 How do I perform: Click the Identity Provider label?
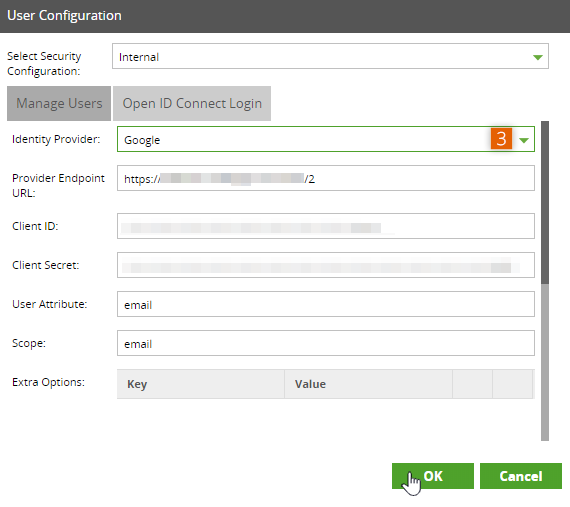(56, 139)
